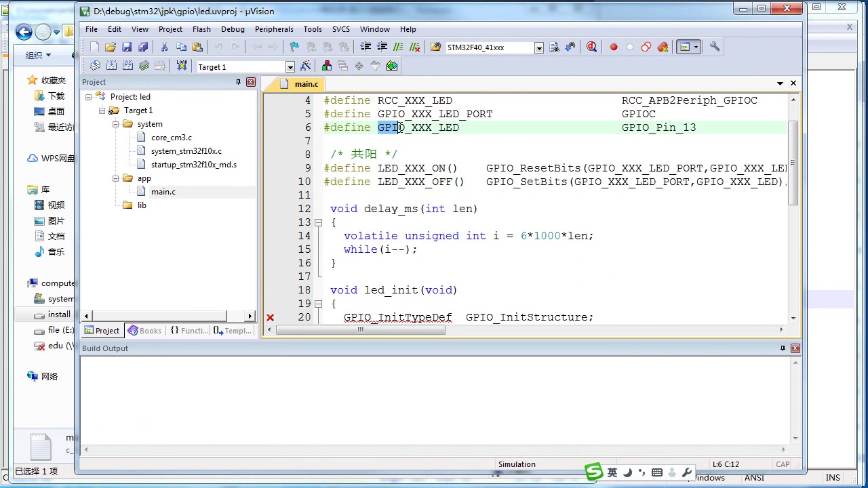Insert a breakpoint with red dot icon

pos(614,47)
